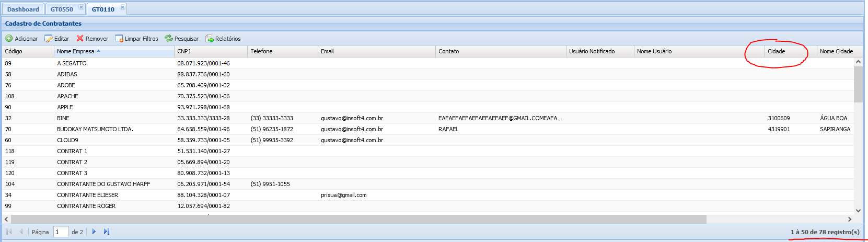Screen dimensions: 868x242
Task: Select the CONTRAT 2 row
Action: click(x=428, y=162)
